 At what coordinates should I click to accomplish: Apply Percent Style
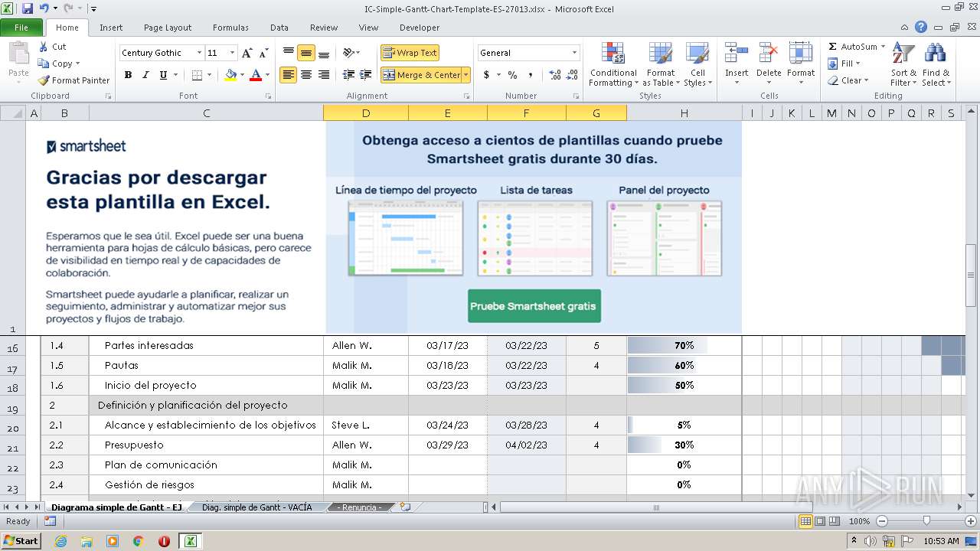513,75
